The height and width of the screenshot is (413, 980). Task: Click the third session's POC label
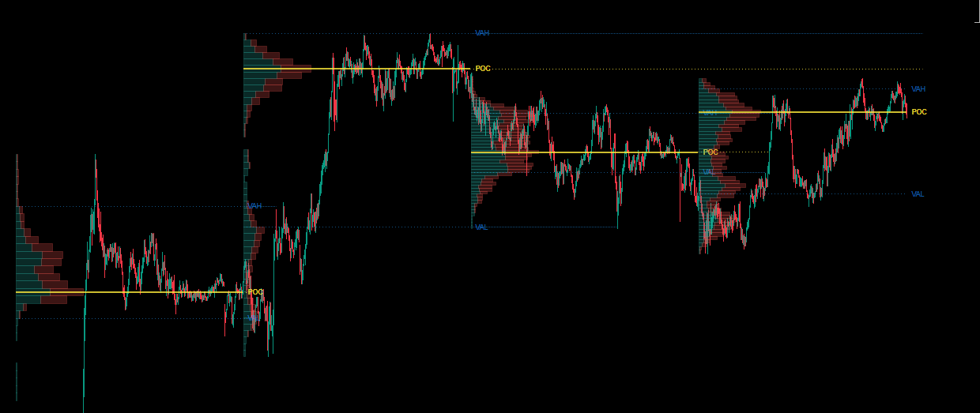tap(710, 152)
